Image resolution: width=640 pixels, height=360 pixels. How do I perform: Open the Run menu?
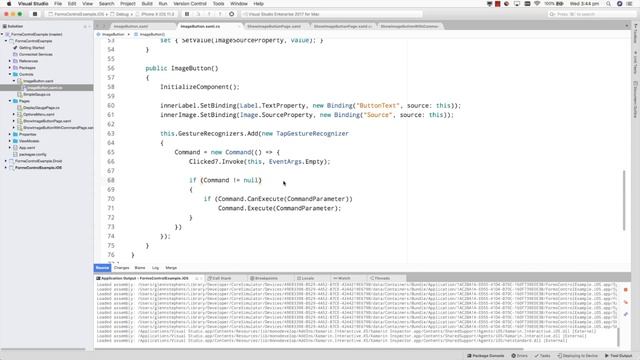click(163, 4)
